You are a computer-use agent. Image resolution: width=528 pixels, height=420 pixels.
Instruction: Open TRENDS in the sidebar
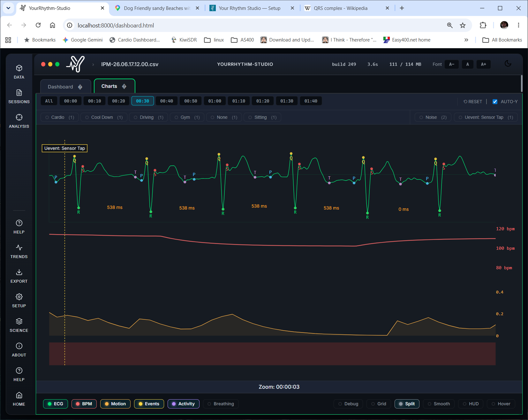19,251
